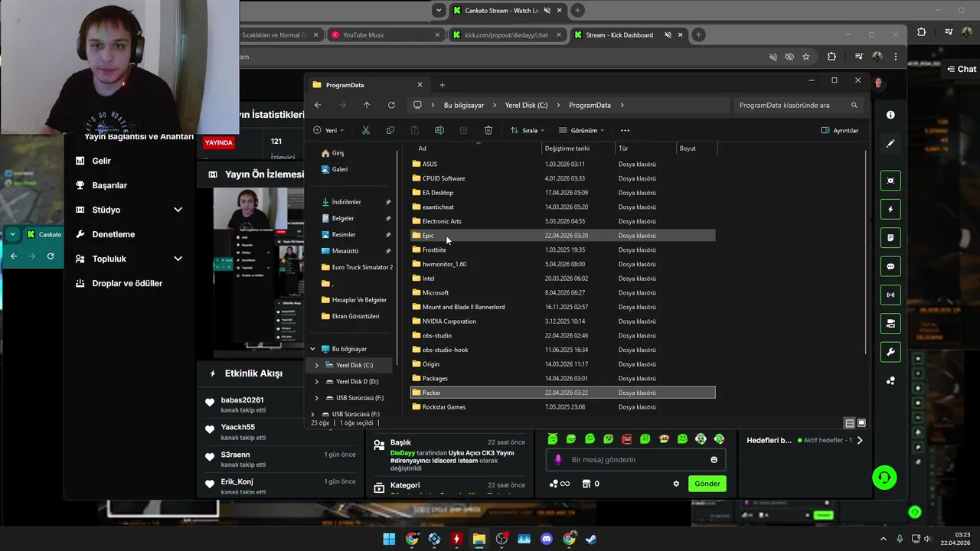This screenshot has width=980, height=551.
Task: Click the pencil edit icon in Kick sidebar
Action: 890,143
